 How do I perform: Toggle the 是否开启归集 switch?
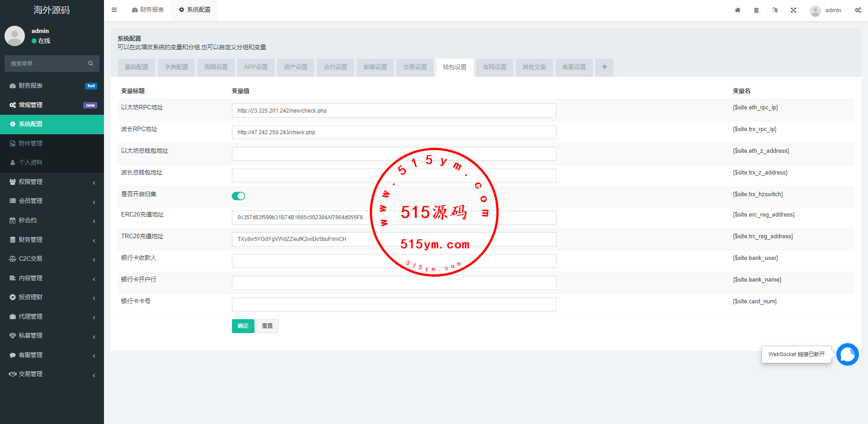point(238,196)
